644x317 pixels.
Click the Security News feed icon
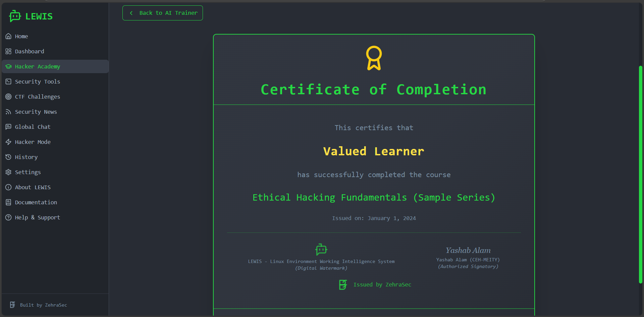click(x=8, y=112)
